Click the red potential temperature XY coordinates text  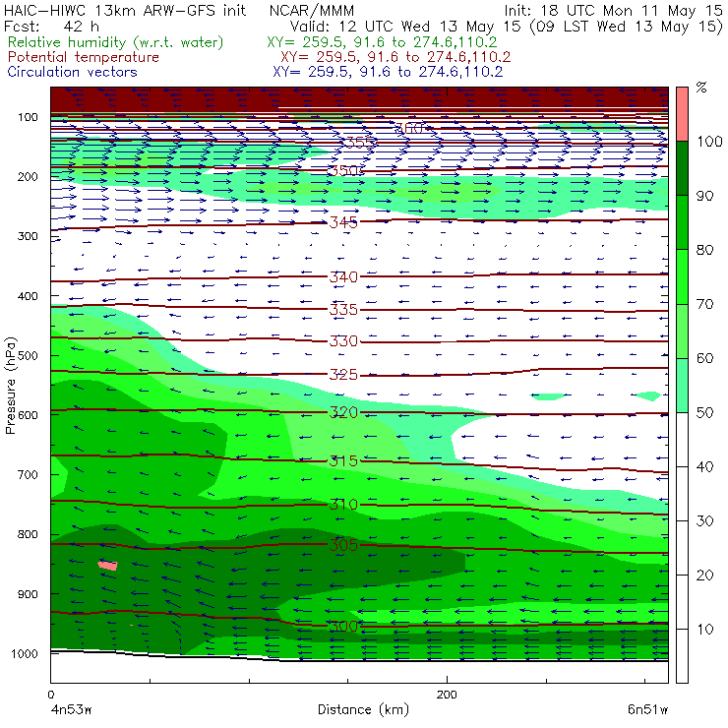click(x=395, y=58)
